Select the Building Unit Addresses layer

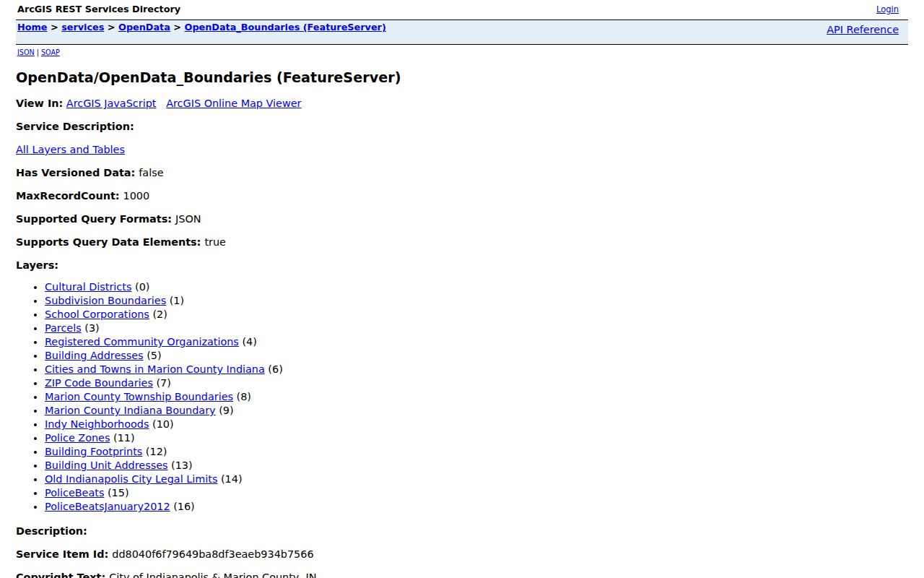(x=106, y=465)
